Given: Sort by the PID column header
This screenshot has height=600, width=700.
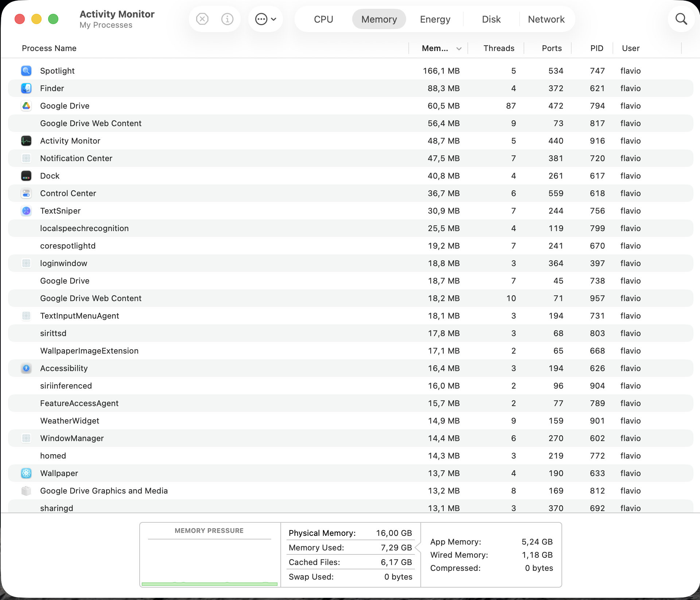Looking at the screenshot, I should pyautogui.click(x=596, y=48).
